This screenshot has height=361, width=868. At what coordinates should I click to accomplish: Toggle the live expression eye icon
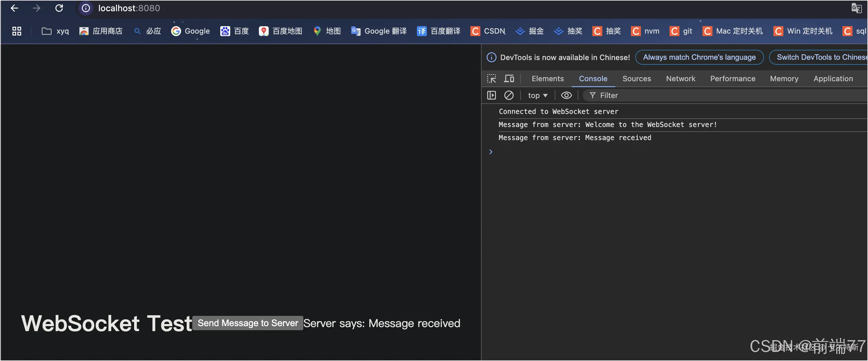pos(566,96)
